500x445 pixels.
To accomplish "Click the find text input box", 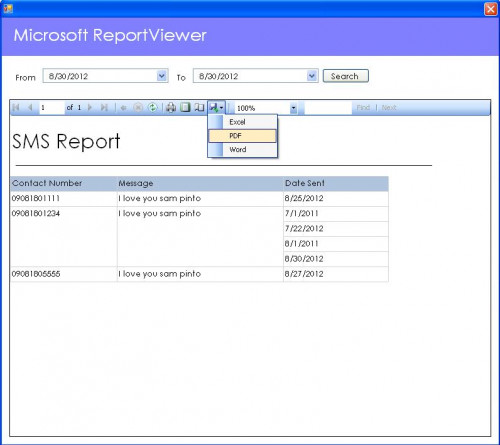I will coord(328,108).
